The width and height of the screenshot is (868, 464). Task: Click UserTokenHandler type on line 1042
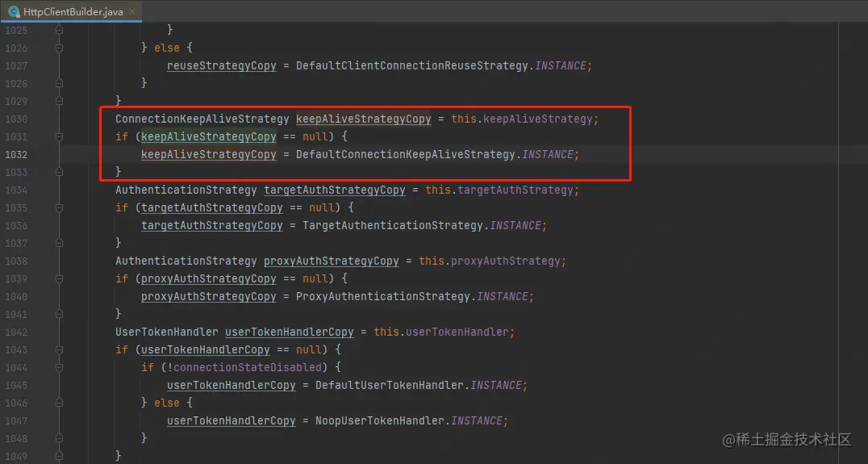click(x=167, y=331)
